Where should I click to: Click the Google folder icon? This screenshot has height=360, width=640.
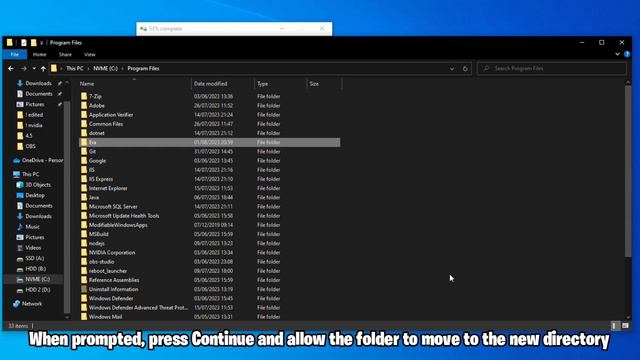(x=84, y=160)
